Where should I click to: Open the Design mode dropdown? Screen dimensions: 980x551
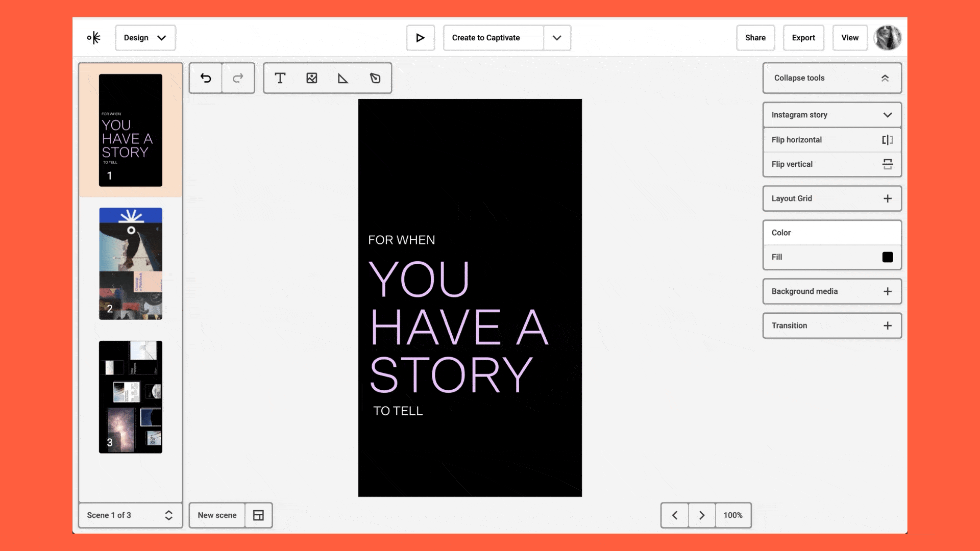point(145,38)
